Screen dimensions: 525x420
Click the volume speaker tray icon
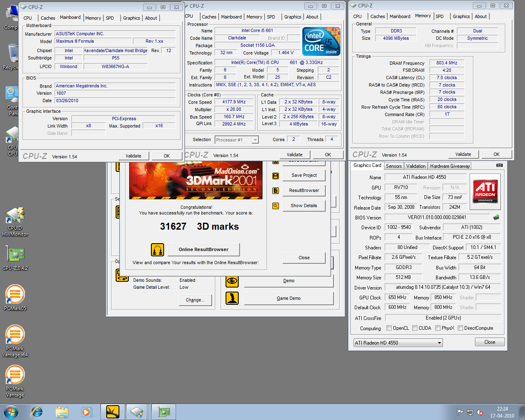[x=480, y=412]
